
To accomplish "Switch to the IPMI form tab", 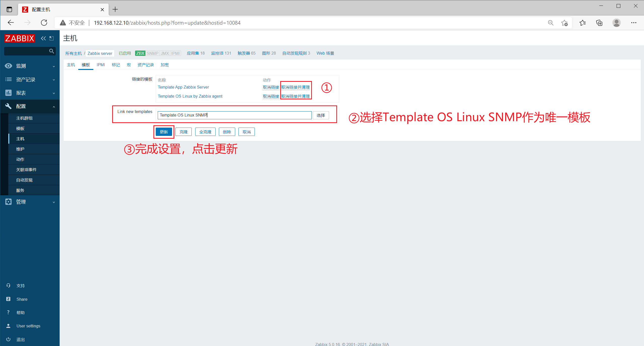I will coord(101,65).
